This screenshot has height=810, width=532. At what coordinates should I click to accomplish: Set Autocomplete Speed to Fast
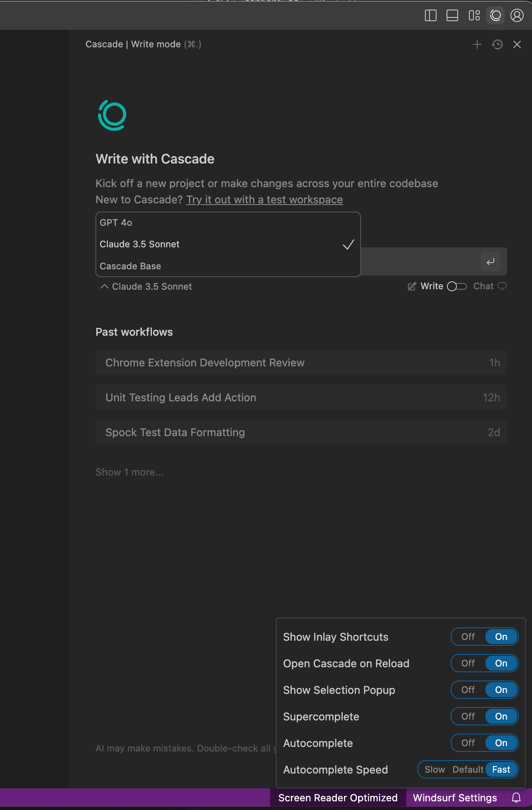point(501,769)
